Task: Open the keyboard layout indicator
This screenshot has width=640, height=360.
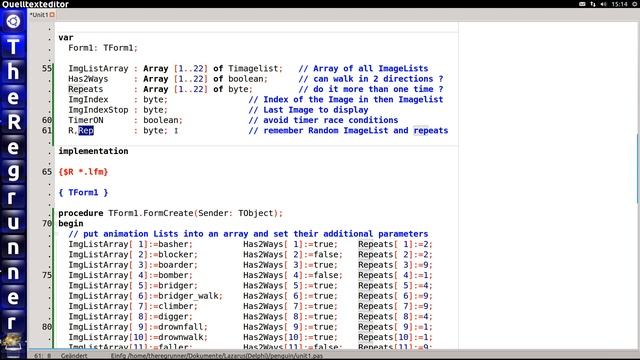Action: [x=582, y=4]
